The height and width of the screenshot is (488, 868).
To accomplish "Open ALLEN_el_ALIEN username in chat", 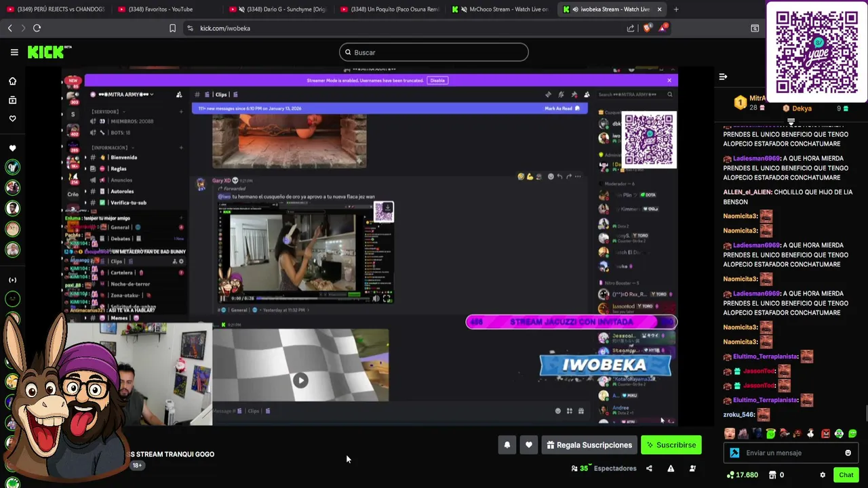I will (747, 192).
